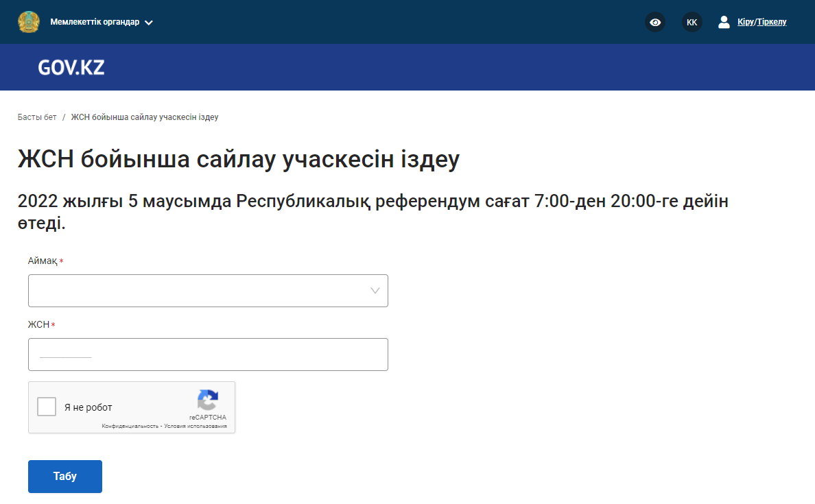Open the Мемлекеттік органдар menu
Screen dimensions: 815x504
[95, 22]
